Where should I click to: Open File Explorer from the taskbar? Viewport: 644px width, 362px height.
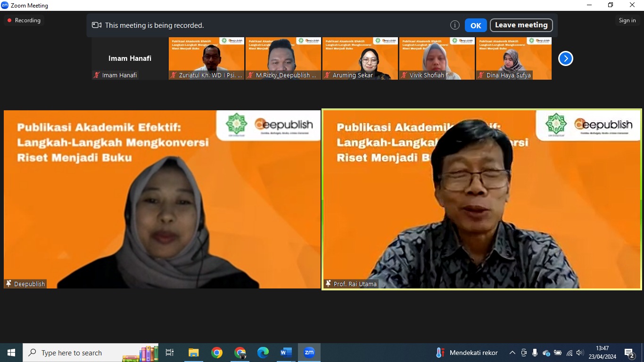(x=194, y=353)
